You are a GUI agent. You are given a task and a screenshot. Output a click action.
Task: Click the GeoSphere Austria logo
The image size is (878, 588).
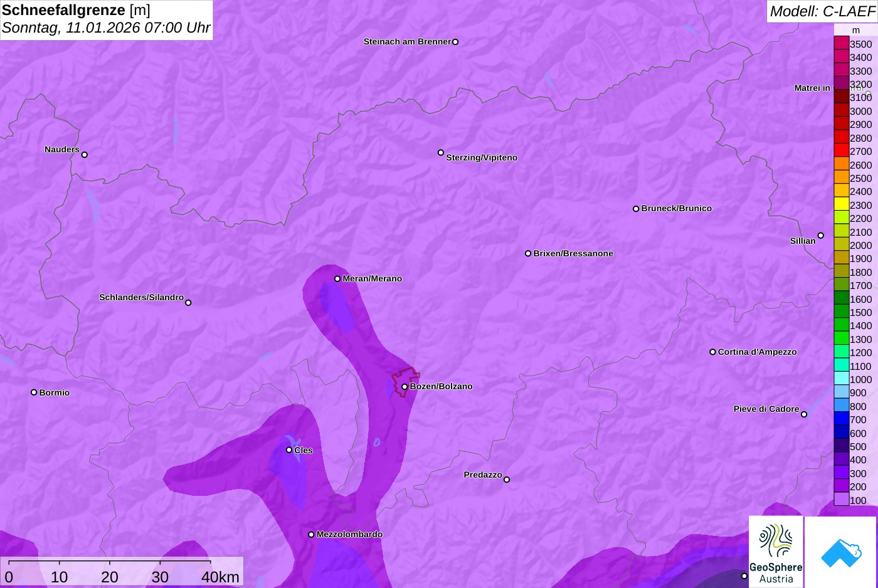point(776,552)
